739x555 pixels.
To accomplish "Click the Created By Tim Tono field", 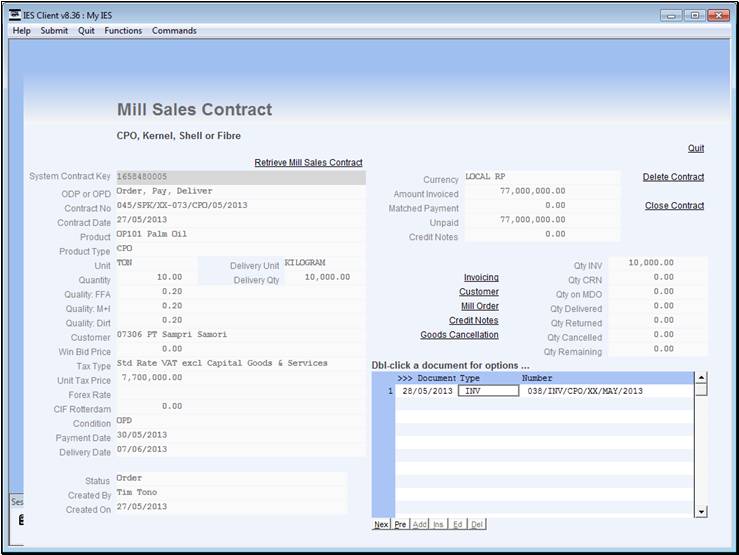I will pyautogui.click(x=231, y=492).
